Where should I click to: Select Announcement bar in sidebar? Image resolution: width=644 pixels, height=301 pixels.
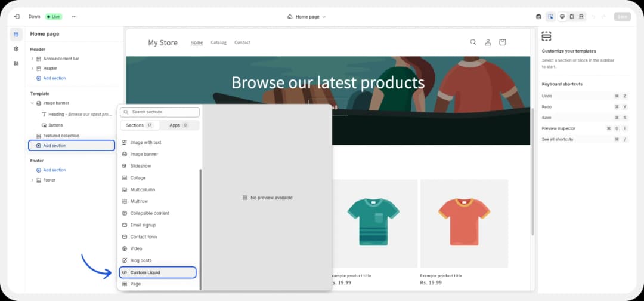(x=61, y=59)
